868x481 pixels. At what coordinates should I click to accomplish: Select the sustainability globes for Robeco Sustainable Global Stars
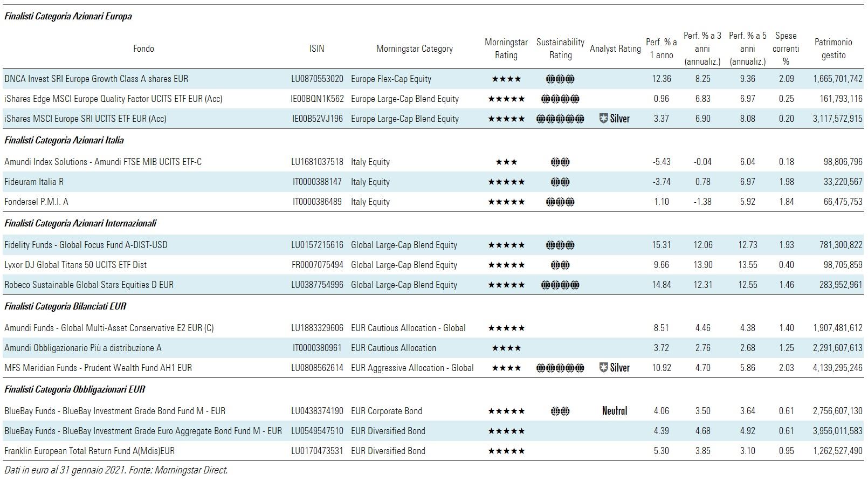tap(560, 285)
